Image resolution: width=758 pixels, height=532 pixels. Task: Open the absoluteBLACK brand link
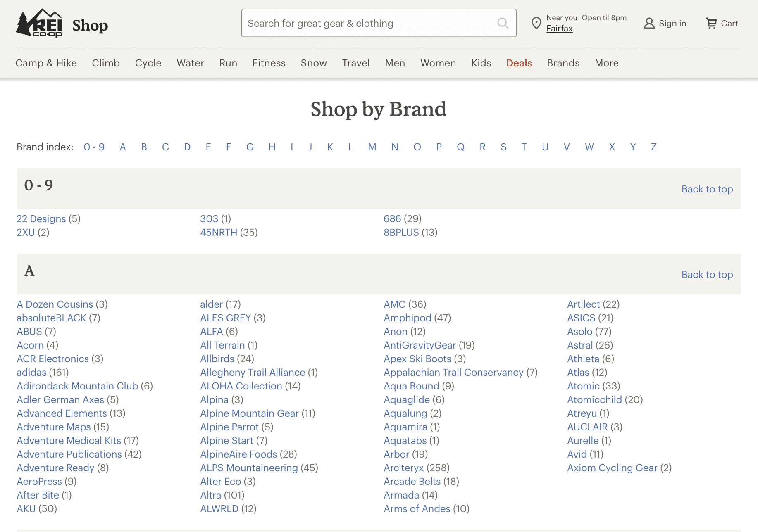51,318
